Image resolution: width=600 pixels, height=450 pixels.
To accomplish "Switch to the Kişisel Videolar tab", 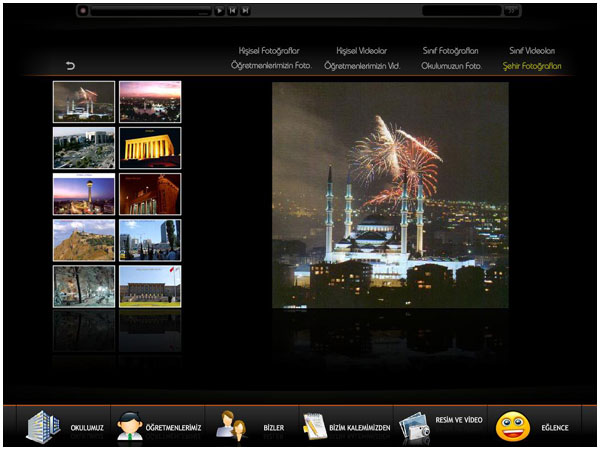I will click(362, 50).
